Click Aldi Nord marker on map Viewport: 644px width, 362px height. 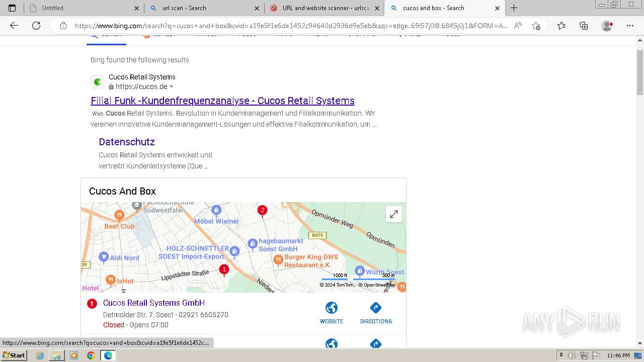(x=104, y=257)
